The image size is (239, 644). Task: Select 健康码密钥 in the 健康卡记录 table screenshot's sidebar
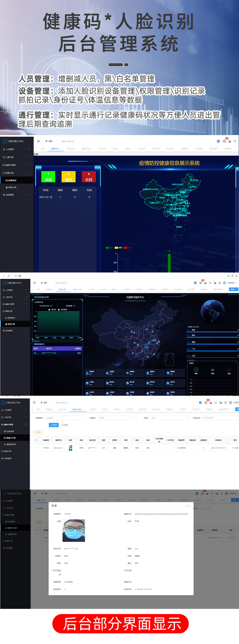pos(15,444)
